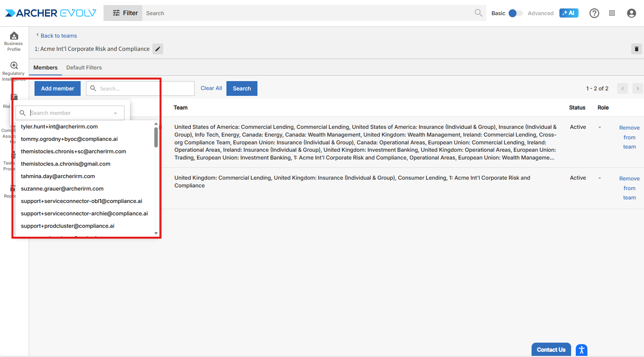644x357 pixels.
Task: Open the user account profile icon
Action: pyautogui.click(x=631, y=13)
